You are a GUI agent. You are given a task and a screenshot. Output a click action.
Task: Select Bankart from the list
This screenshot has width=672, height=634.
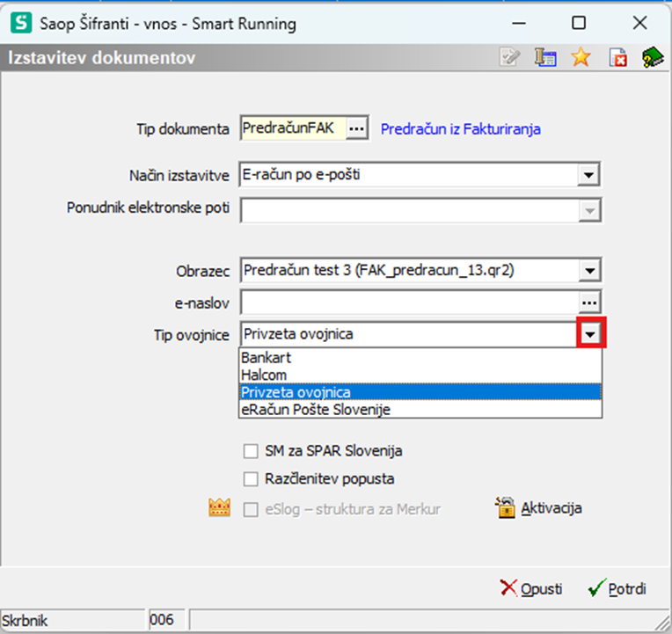point(420,357)
